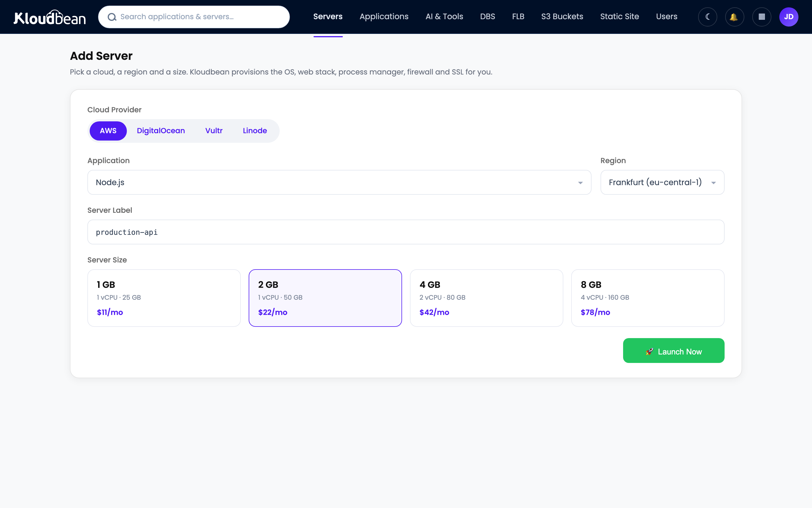The width and height of the screenshot is (812, 508).
Task: Open the FLB tab
Action: tap(518, 17)
